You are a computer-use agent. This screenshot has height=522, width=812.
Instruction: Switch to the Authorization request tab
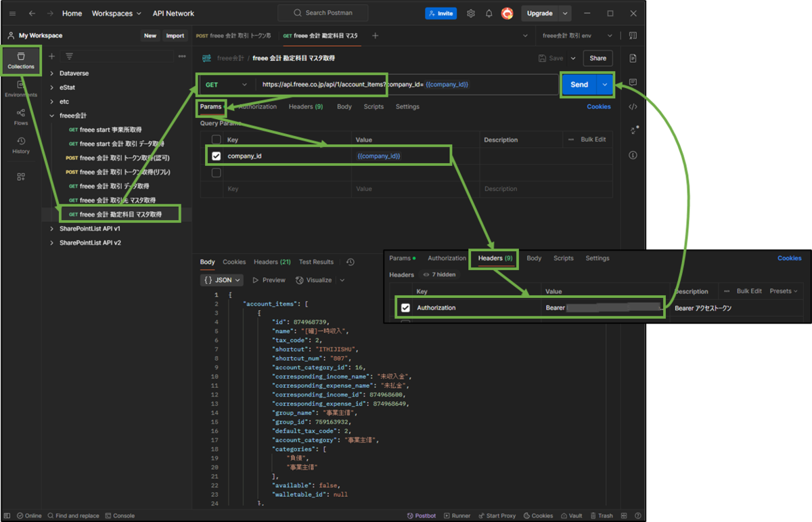tap(258, 107)
